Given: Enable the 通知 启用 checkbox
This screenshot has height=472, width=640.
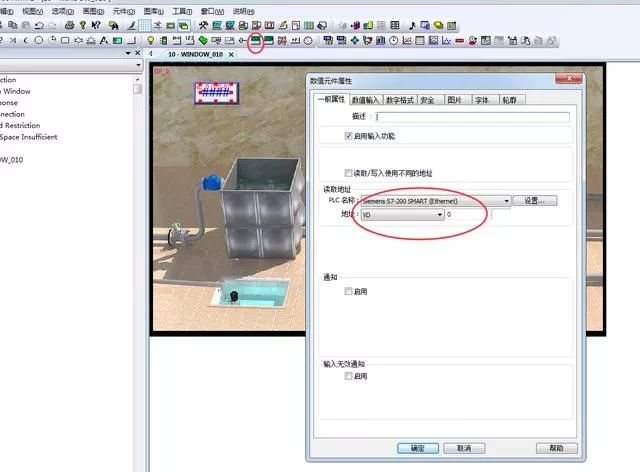Looking at the screenshot, I should tap(348, 291).
